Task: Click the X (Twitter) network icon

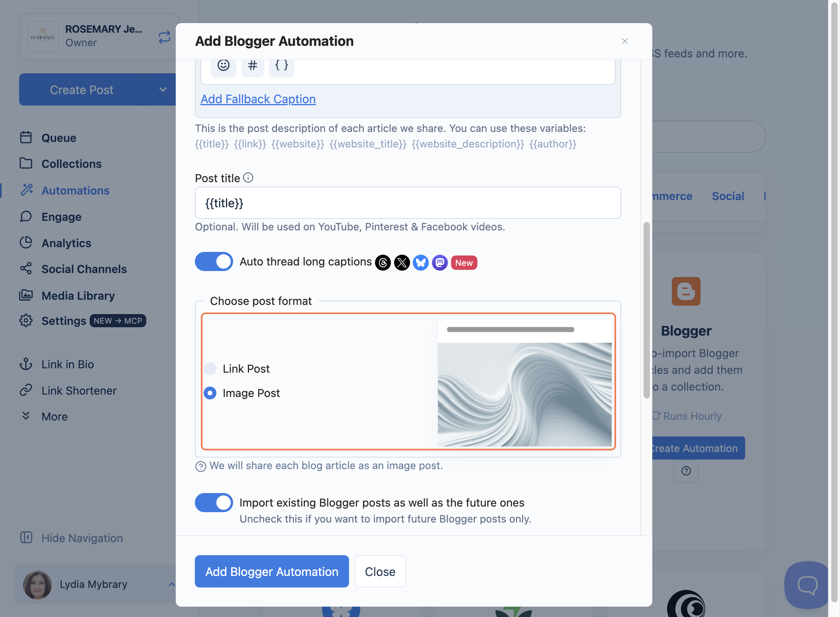Action: 402,263
